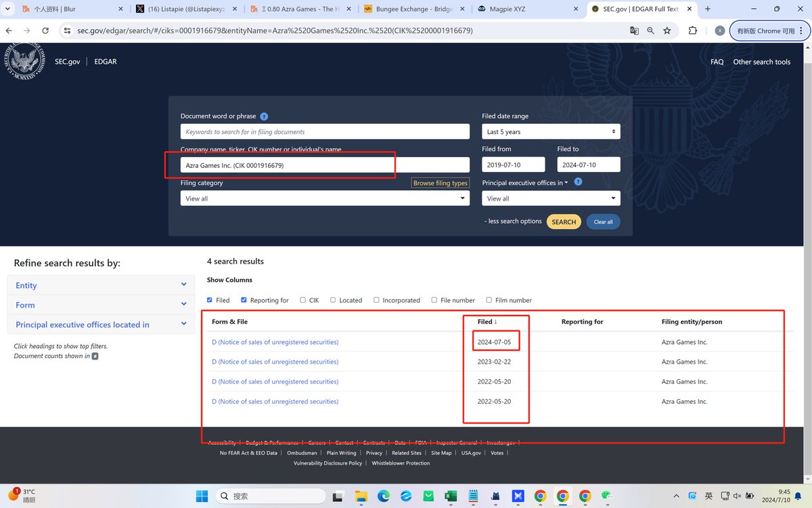Viewport: 812px width, 508px height.
Task: Open the Filed date range dropdown
Action: tap(551, 131)
